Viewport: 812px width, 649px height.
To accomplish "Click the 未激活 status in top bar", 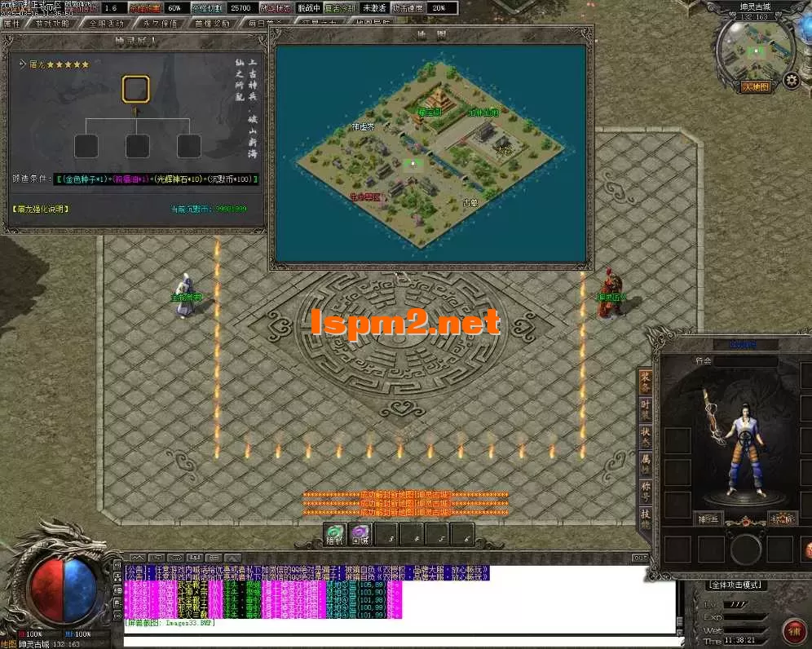I will [374, 8].
